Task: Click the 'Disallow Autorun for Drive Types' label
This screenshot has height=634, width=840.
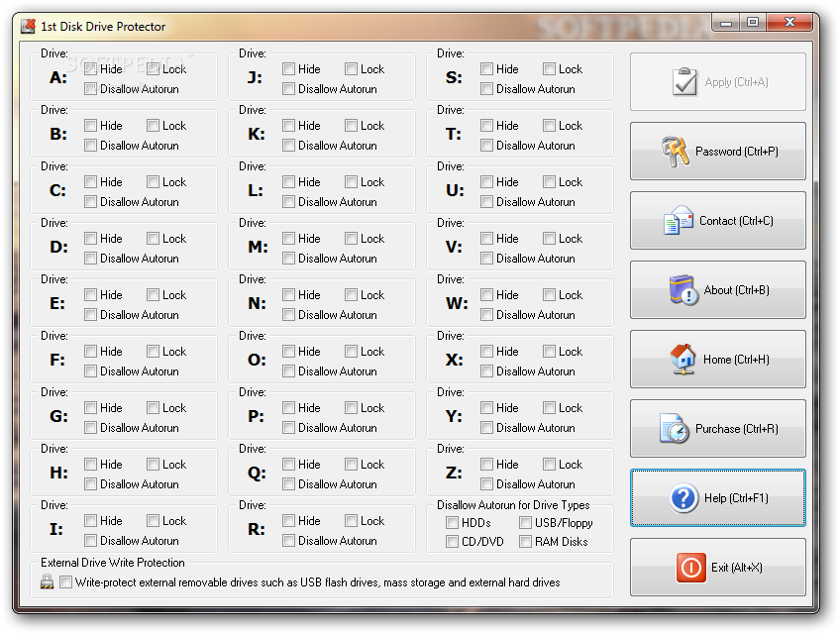Action: coord(513,505)
